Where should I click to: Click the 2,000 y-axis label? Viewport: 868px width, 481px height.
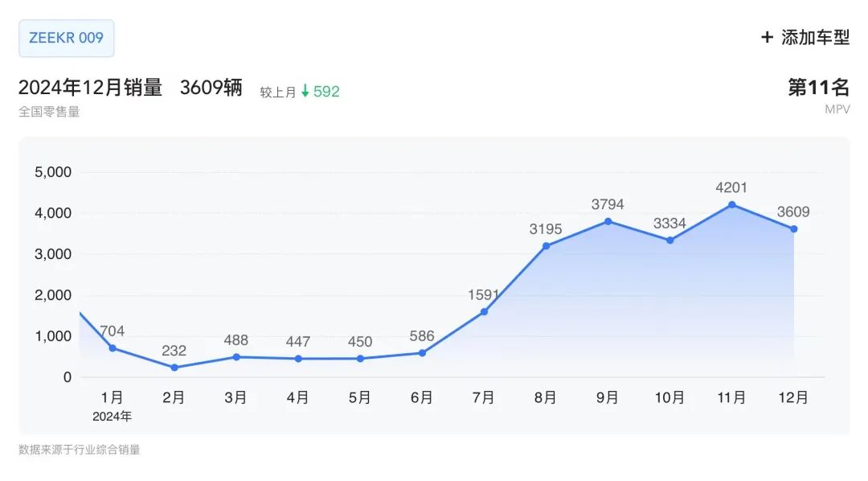click(x=53, y=295)
